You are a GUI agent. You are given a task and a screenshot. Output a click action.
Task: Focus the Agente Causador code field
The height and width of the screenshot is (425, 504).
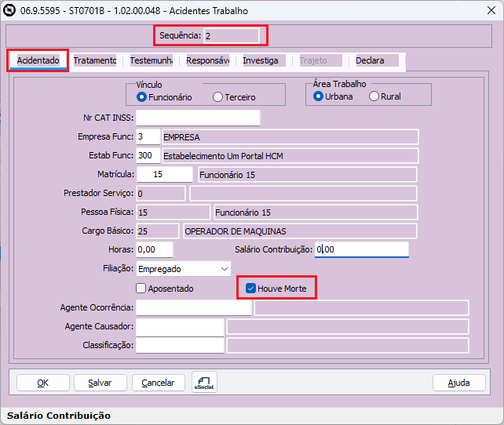[x=180, y=327]
